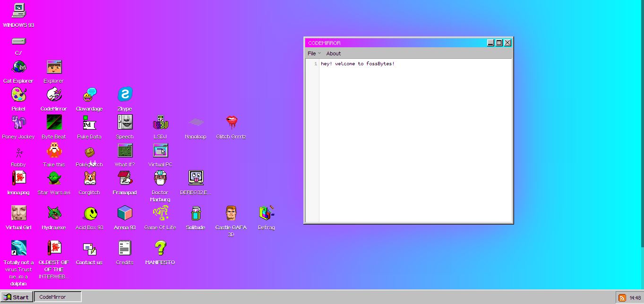644x304 pixels.
Task: Launch the Virtual PC emulator
Action: [x=160, y=150]
